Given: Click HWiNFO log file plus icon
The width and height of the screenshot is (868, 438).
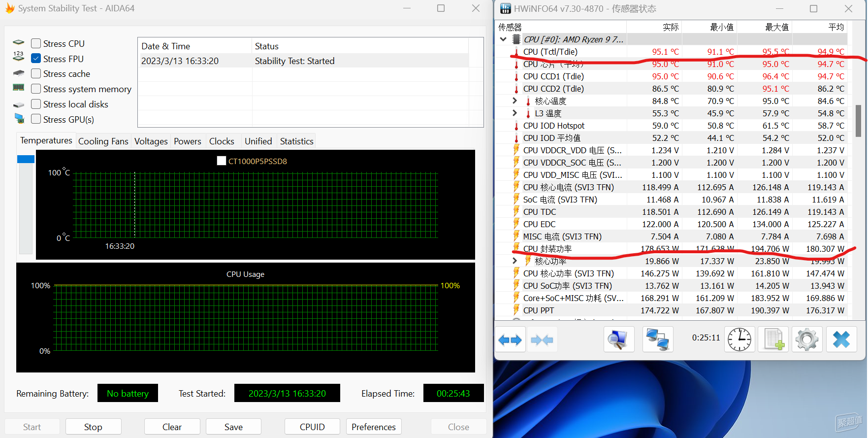Looking at the screenshot, I should 773,339.
